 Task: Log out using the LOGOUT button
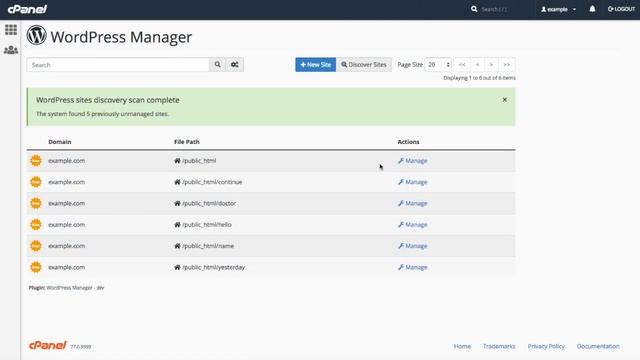click(621, 9)
